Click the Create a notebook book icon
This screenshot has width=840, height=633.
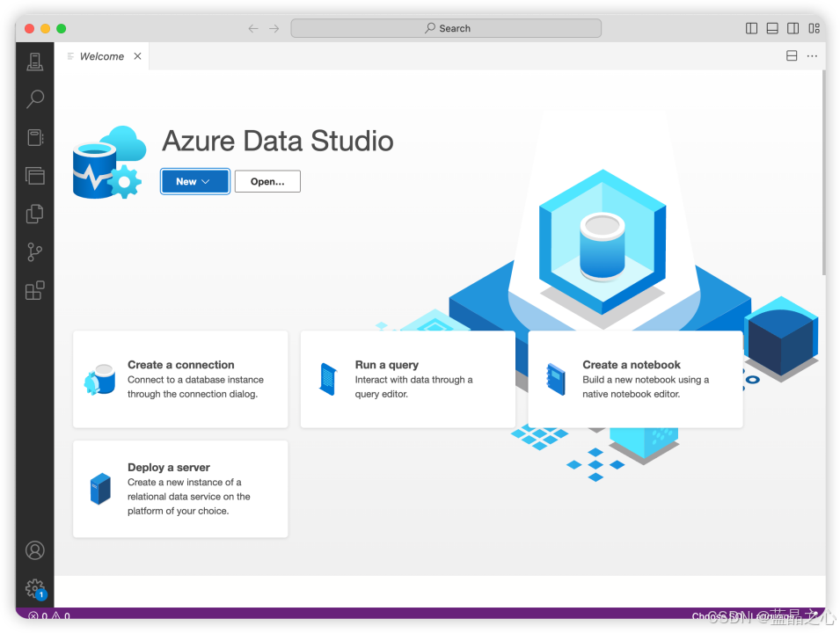pyautogui.click(x=556, y=379)
